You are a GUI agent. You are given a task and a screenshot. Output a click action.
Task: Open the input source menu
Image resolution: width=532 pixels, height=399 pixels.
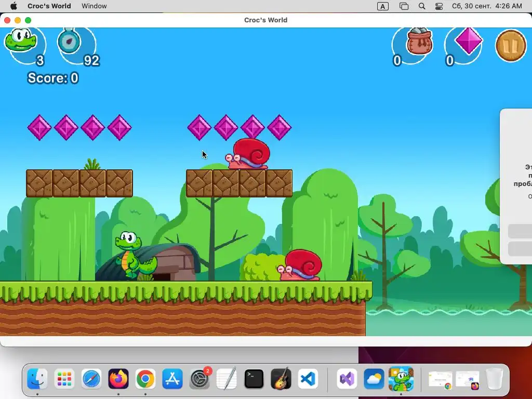pos(383,6)
